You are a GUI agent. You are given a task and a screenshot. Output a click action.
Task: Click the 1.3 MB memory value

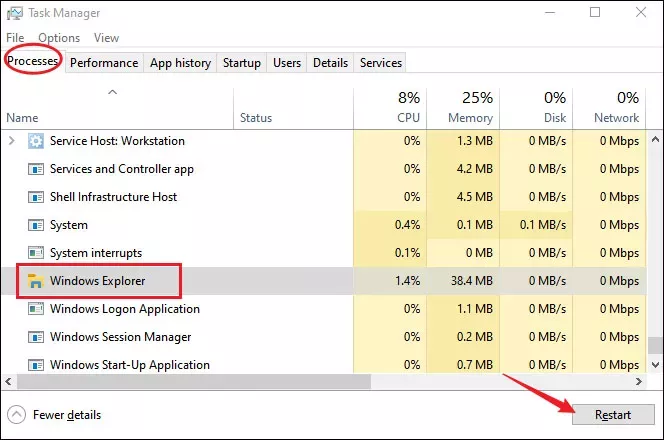(x=475, y=141)
